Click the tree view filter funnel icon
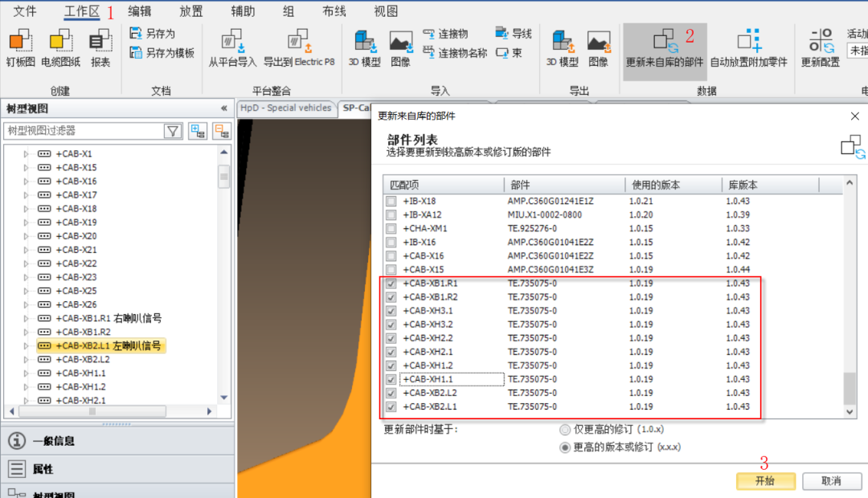 tap(173, 131)
